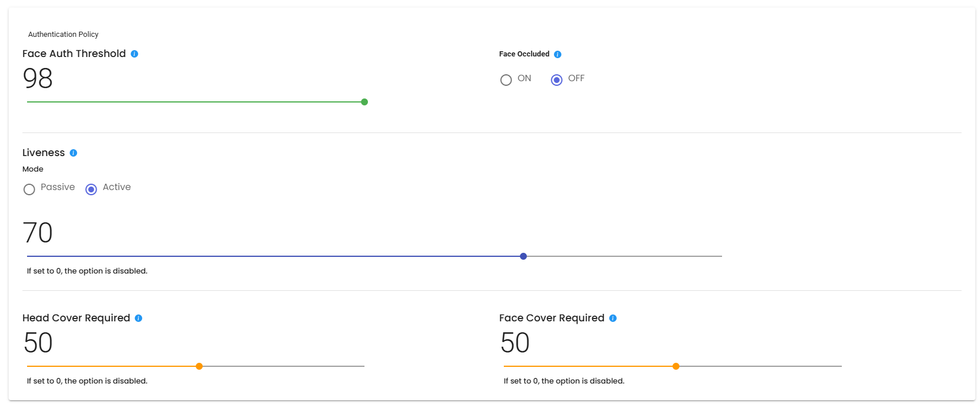The width and height of the screenshot is (980, 406).
Task: Click the Face Cover Required value 50
Action: 515,343
